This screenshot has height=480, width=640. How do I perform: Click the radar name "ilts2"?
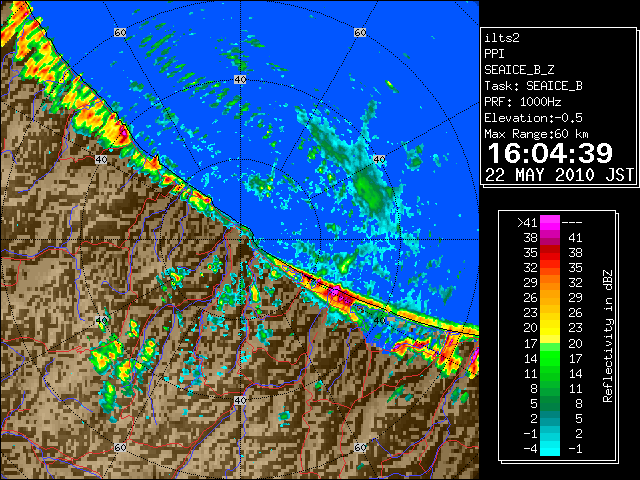point(502,38)
